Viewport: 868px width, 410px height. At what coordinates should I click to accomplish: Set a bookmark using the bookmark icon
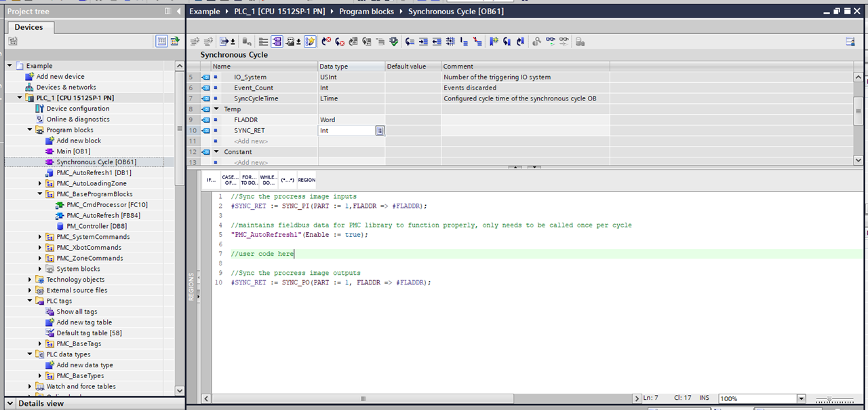click(493, 41)
